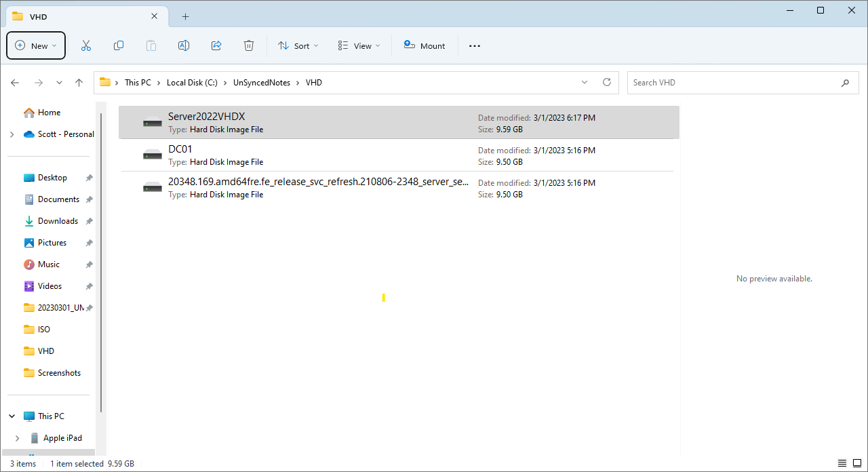The image size is (868, 472).
Task: Click the Rename icon in toolbar
Action: pyautogui.click(x=184, y=45)
